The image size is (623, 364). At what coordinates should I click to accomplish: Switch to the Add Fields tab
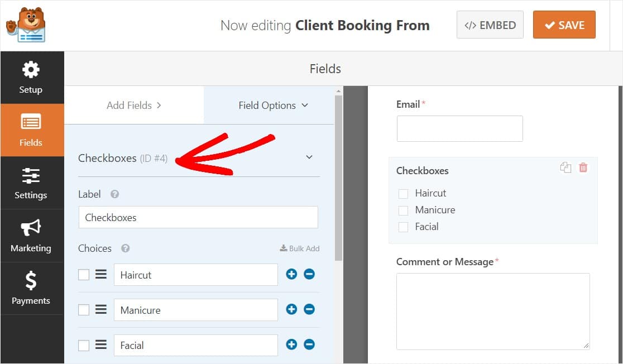135,106
